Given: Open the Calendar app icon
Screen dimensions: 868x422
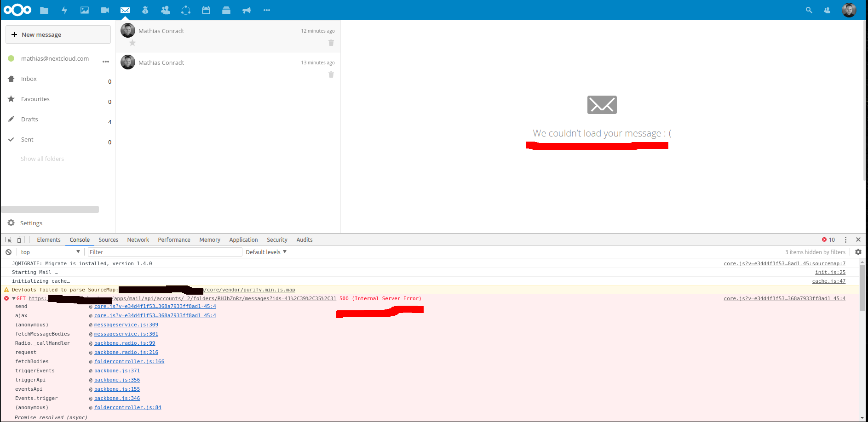Looking at the screenshot, I should [x=206, y=10].
